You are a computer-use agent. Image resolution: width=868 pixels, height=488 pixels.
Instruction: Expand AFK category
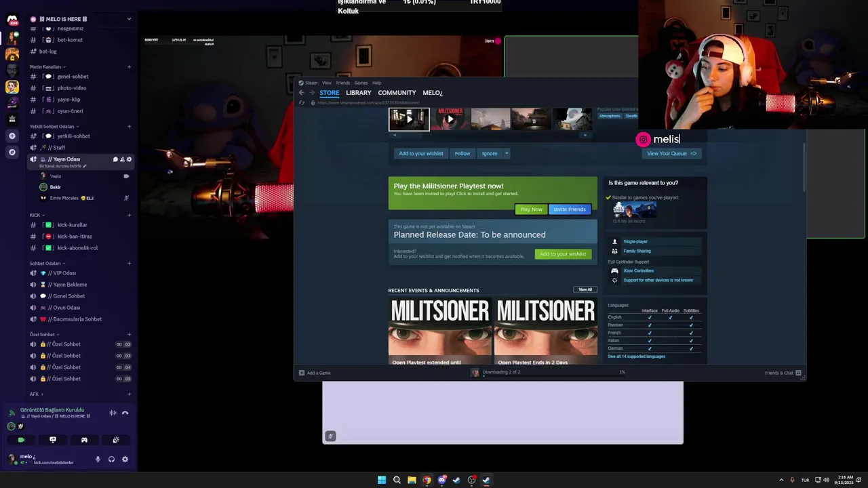[x=35, y=394]
